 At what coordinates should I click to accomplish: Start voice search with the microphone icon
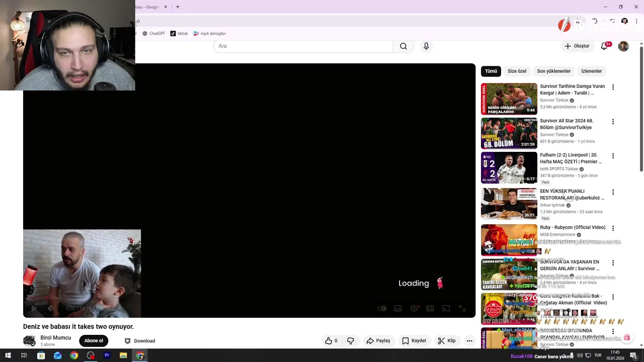tap(426, 46)
